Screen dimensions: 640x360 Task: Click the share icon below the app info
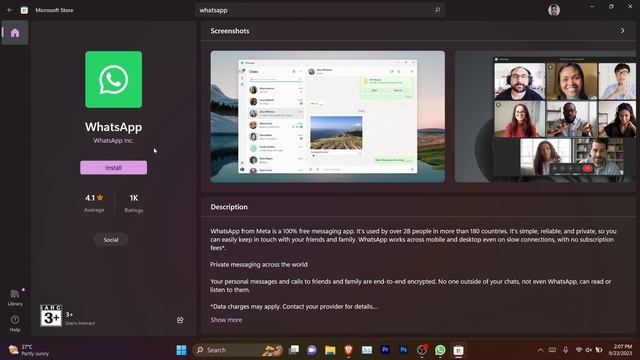click(x=180, y=320)
